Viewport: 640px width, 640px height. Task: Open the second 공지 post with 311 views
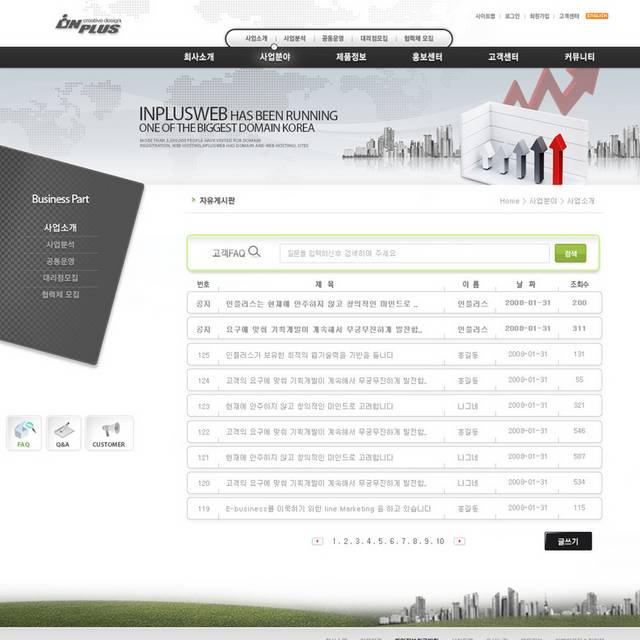click(x=324, y=329)
